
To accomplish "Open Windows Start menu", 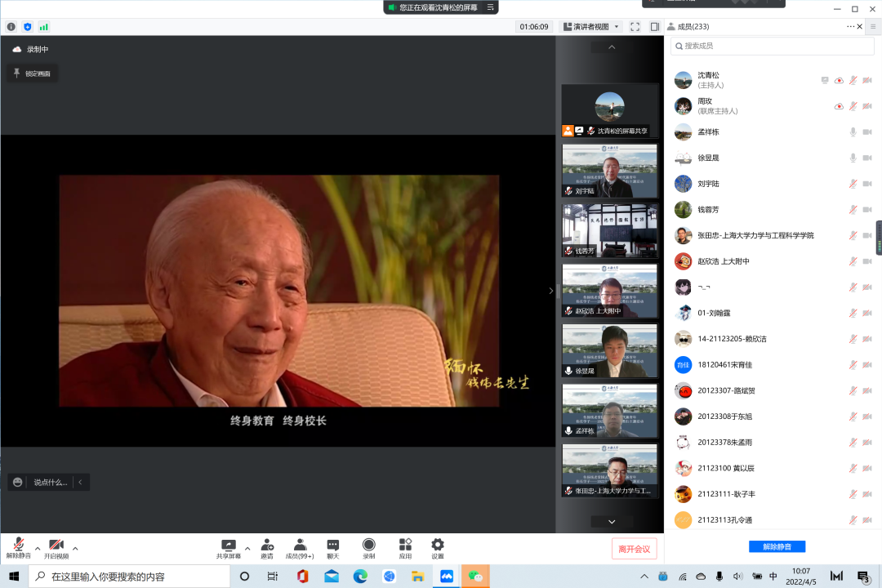I will [14, 577].
